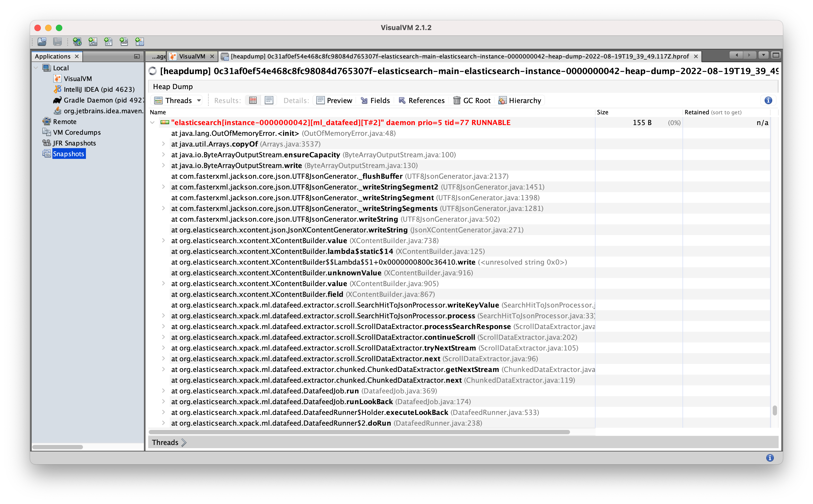Minimize the Applications panel window icon
813x504 pixels.
[137, 56]
